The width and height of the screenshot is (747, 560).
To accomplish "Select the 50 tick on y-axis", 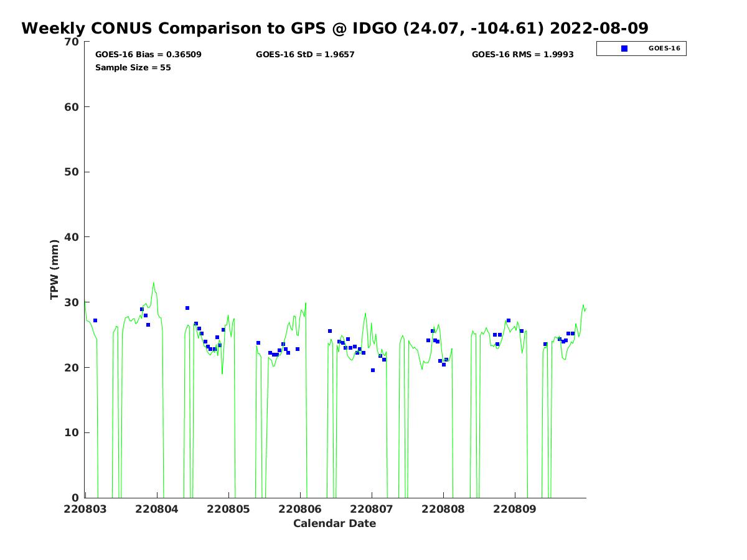I will [x=72, y=172].
